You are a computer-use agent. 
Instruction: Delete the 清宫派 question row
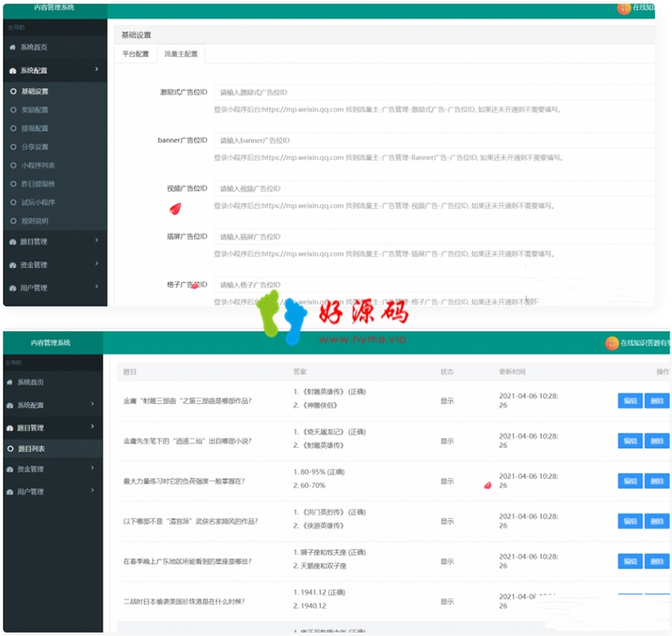pyautogui.click(x=657, y=522)
